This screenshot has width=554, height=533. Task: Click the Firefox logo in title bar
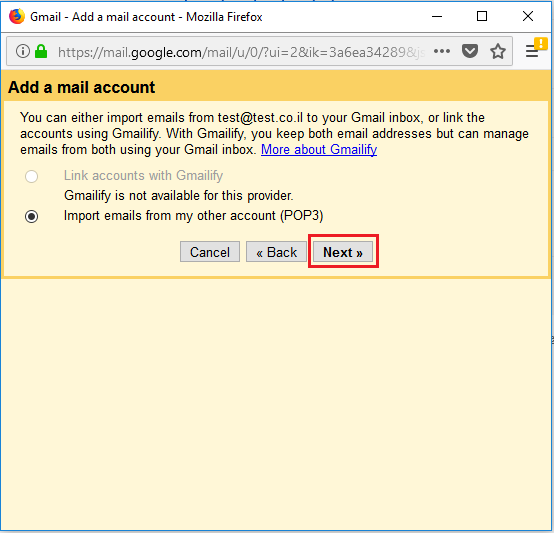(17, 16)
